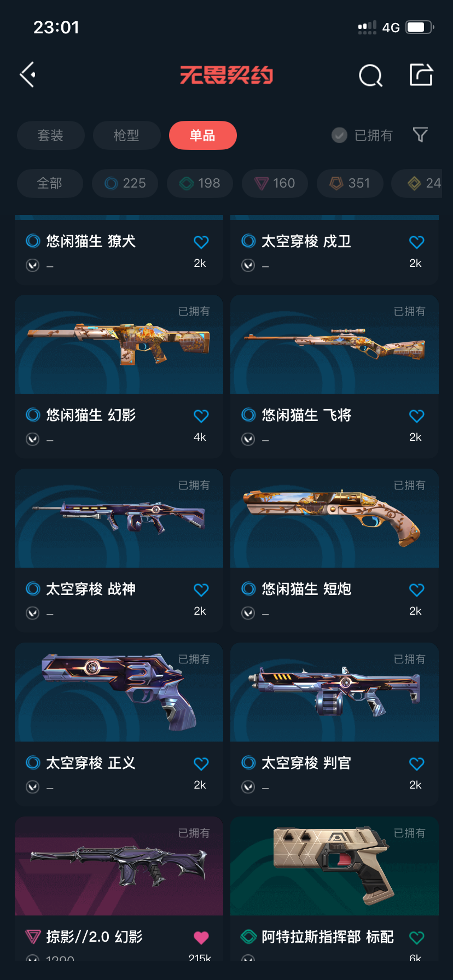Toggle the 已拥有 owned checkbox
This screenshot has width=453, height=980.
pyautogui.click(x=362, y=135)
